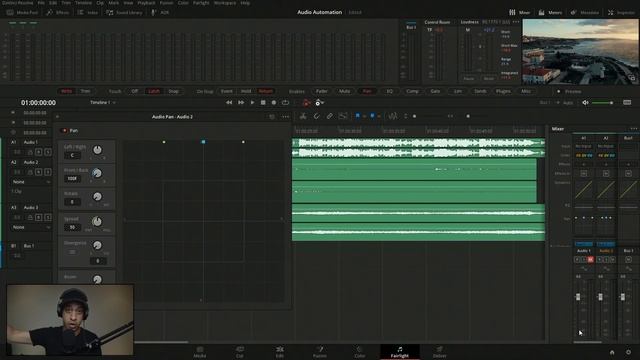Toggle the red automation button
Screen dimensions: 640x360
tap(306, 103)
